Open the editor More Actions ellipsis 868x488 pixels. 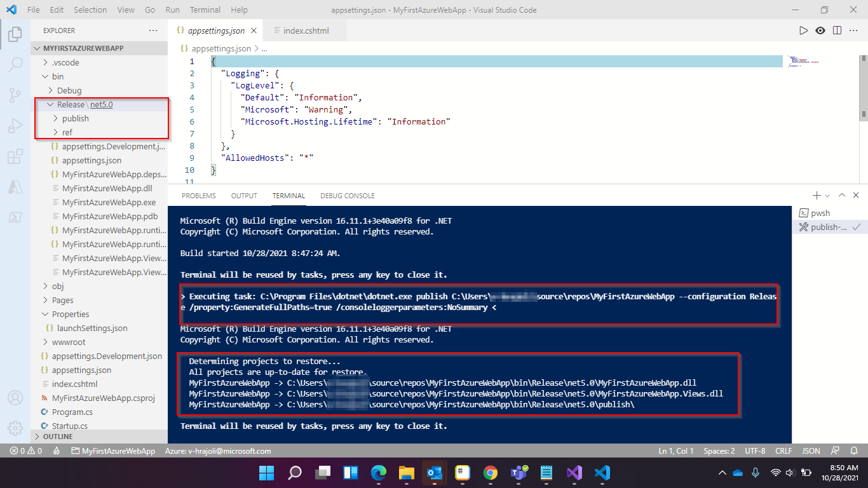click(854, 30)
